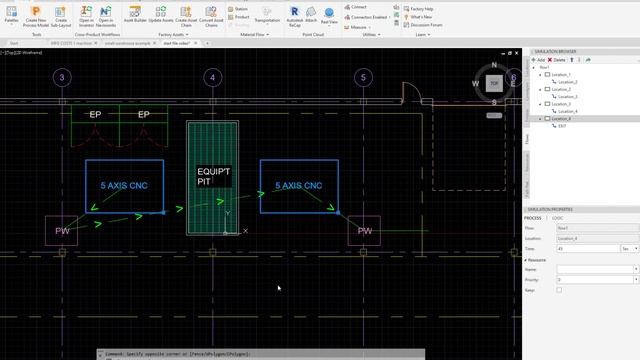Select the EXIT connection item
640x360 pixels.
click(x=562, y=126)
